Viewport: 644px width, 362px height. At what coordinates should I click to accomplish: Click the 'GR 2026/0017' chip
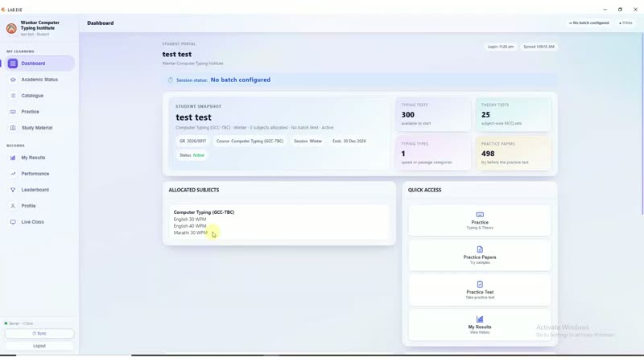tap(192, 142)
